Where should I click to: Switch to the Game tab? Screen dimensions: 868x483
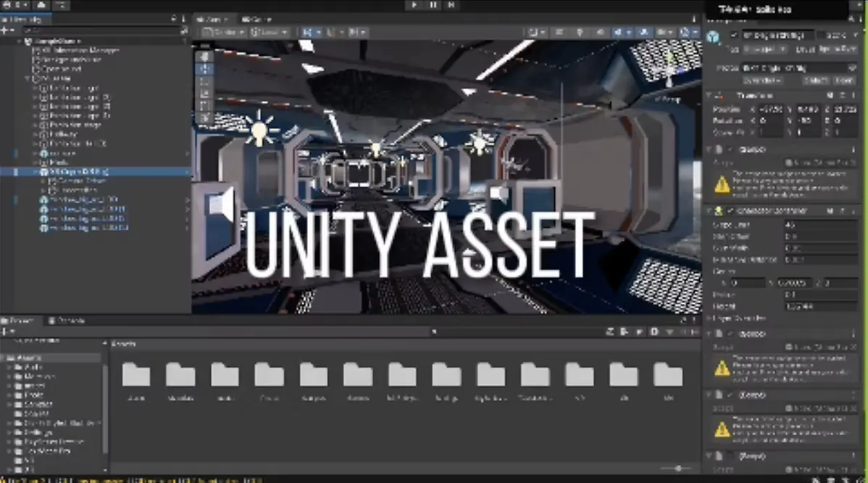(256, 19)
